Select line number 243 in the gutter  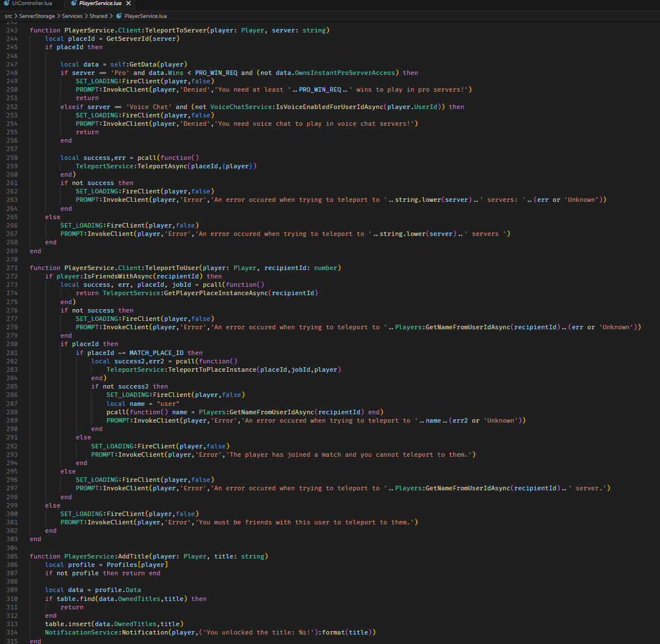tap(12, 30)
